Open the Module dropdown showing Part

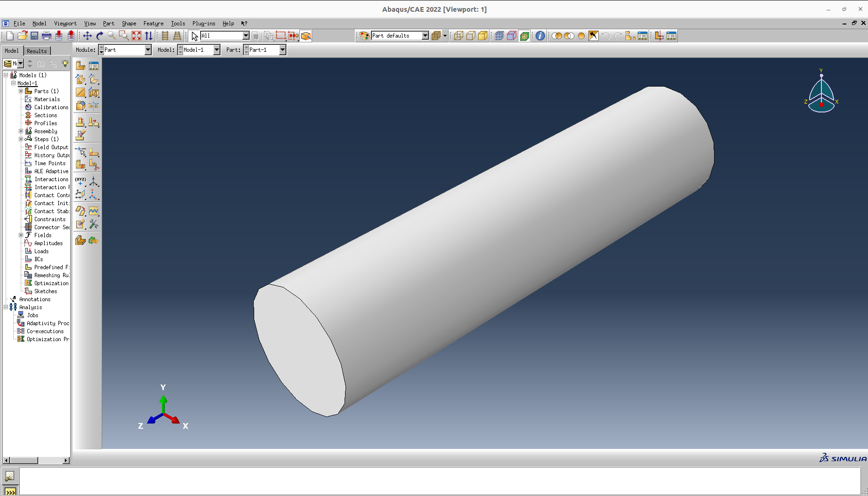(x=148, y=50)
